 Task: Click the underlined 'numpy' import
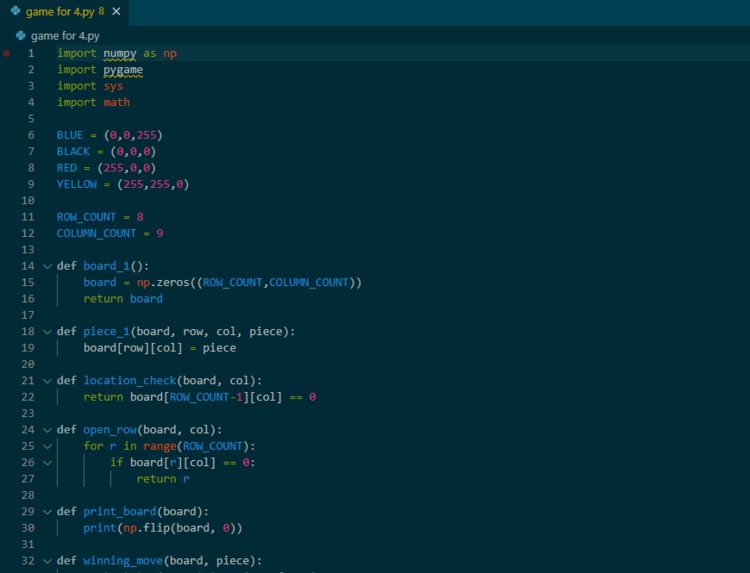click(120, 54)
